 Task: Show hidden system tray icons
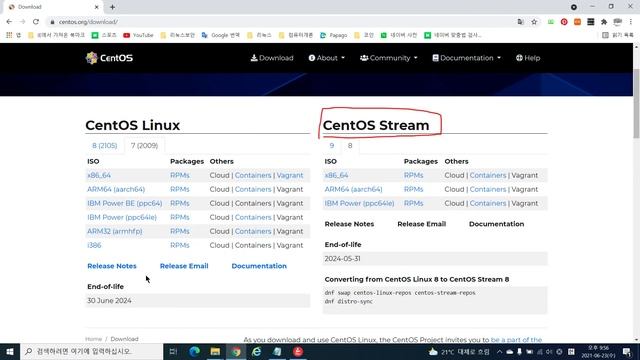pos(500,351)
